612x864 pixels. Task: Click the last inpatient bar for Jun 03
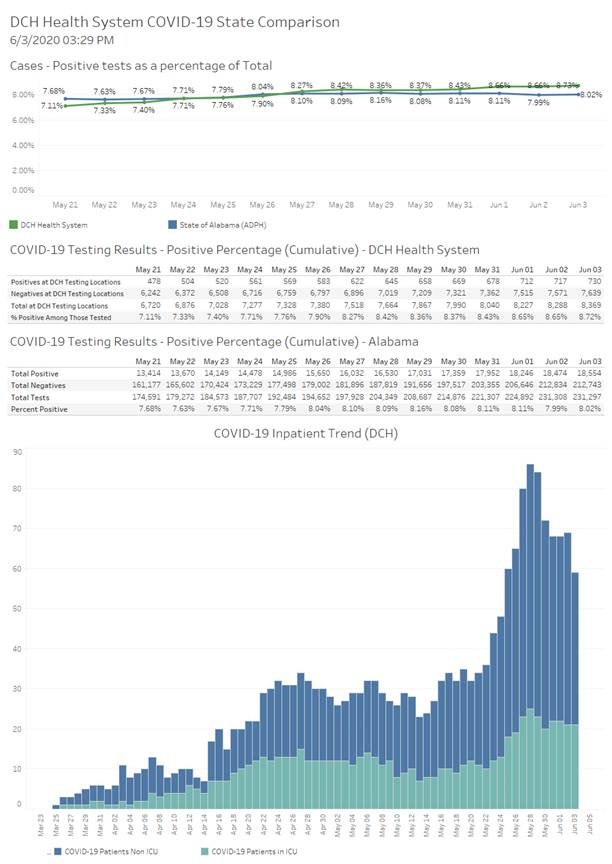point(575,690)
